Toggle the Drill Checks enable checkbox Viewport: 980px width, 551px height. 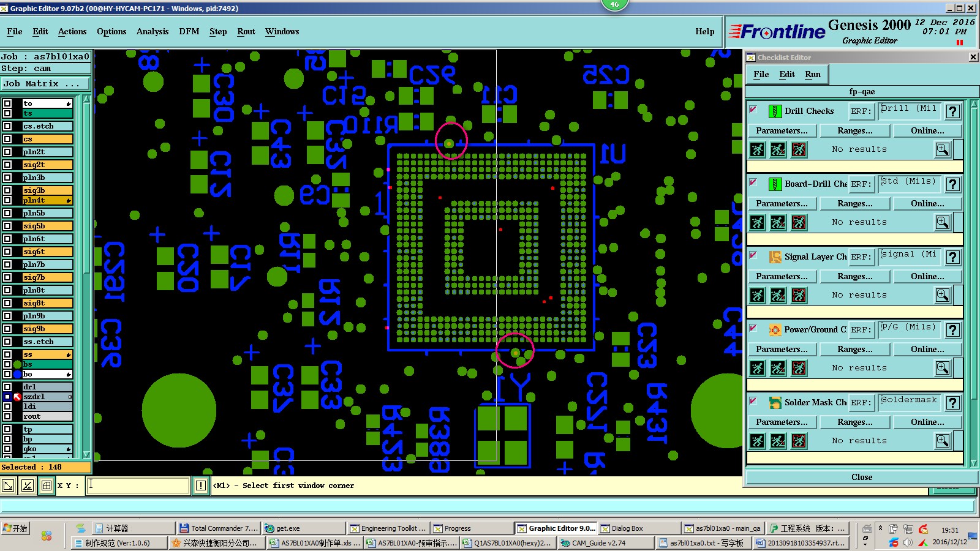[753, 110]
